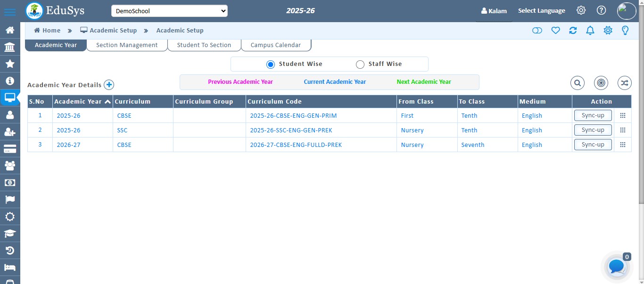This screenshot has height=284, width=644.
Task: Open the DemoSchool dropdown
Action: click(169, 11)
